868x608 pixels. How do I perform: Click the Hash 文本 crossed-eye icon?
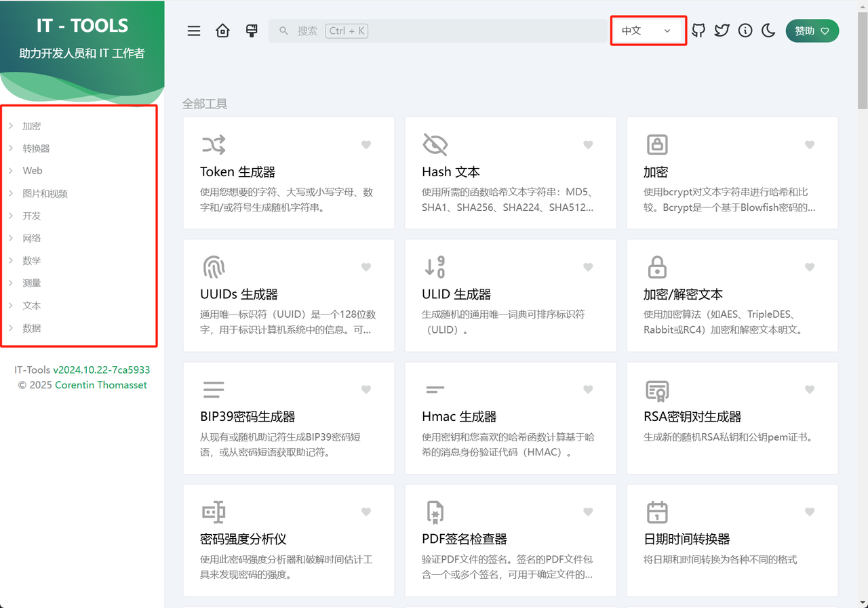(435, 144)
